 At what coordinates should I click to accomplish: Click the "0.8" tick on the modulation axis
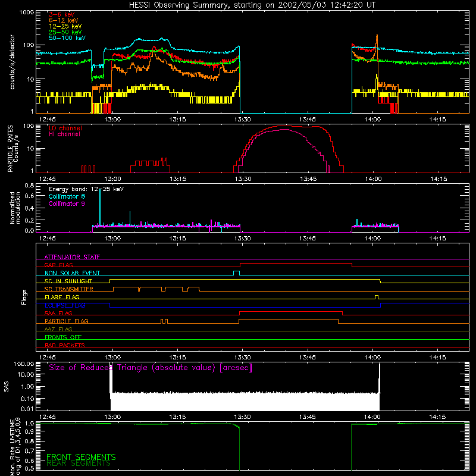29,185
